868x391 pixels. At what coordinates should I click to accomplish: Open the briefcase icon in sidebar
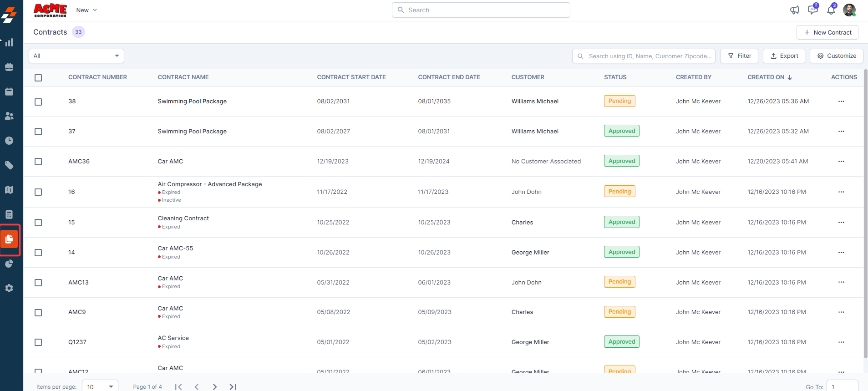click(9, 67)
